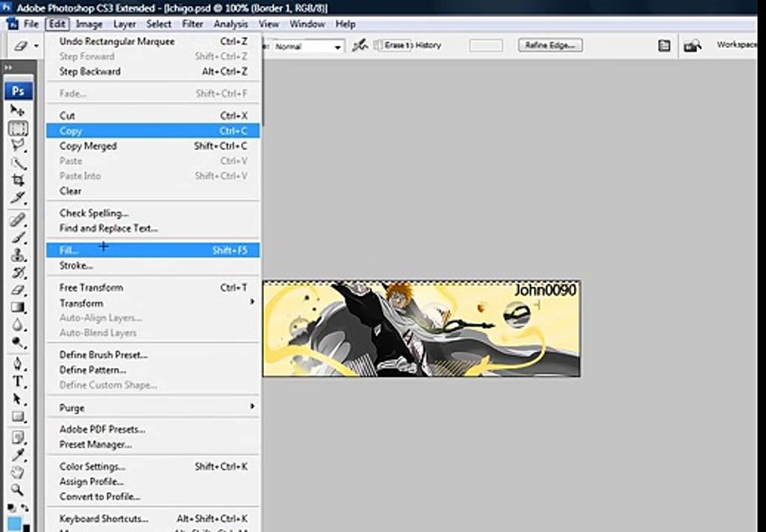
Task: Click the empty options bar input field
Action: coord(486,45)
